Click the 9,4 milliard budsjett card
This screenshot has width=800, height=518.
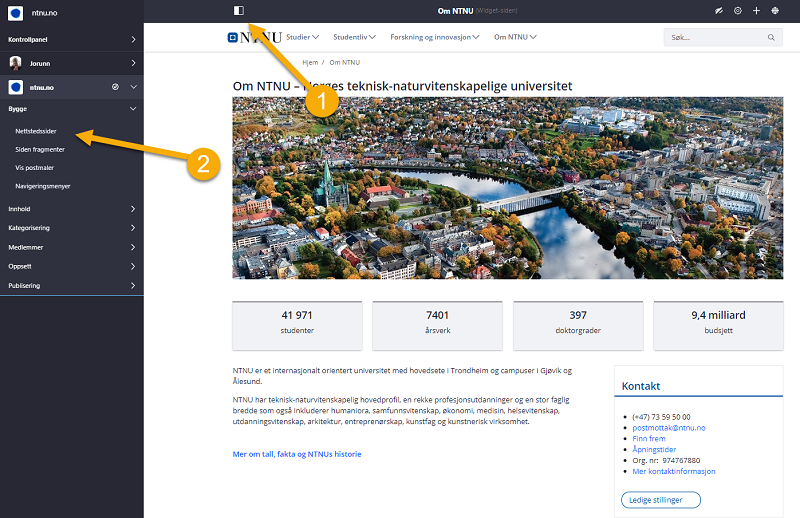coord(718,326)
